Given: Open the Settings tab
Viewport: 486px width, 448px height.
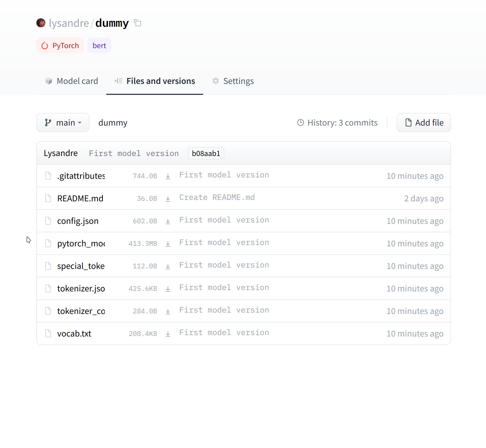Looking at the screenshot, I should click(x=233, y=81).
